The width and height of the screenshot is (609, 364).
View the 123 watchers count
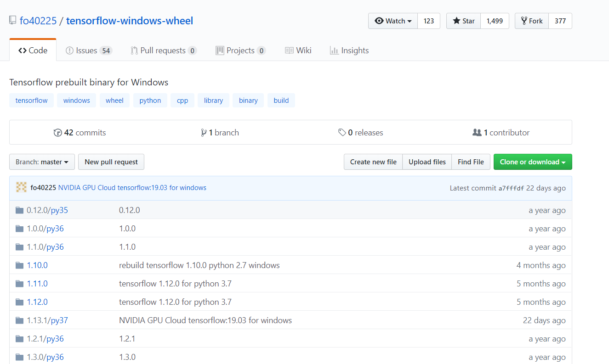(429, 21)
